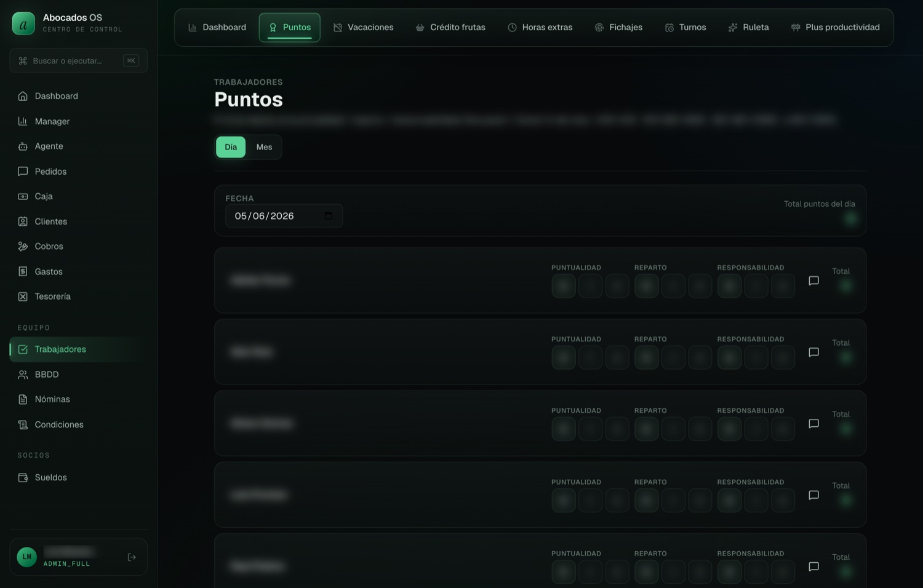Open the Manager section in sidebar
The height and width of the screenshot is (588, 923).
pyautogui.click(x=78, y=121)
